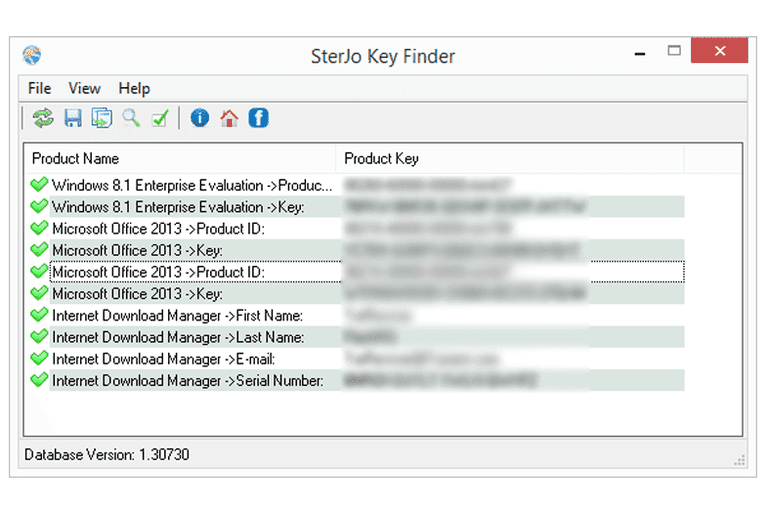Click the resize grip in status bar corner
The height and width of the screenshot is (512, 768).
coord(740,460)
